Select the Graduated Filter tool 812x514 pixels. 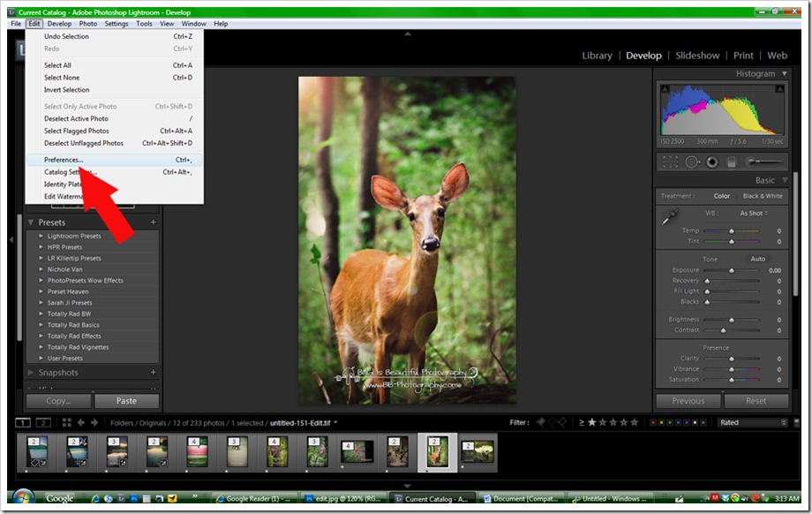(731, 163)
